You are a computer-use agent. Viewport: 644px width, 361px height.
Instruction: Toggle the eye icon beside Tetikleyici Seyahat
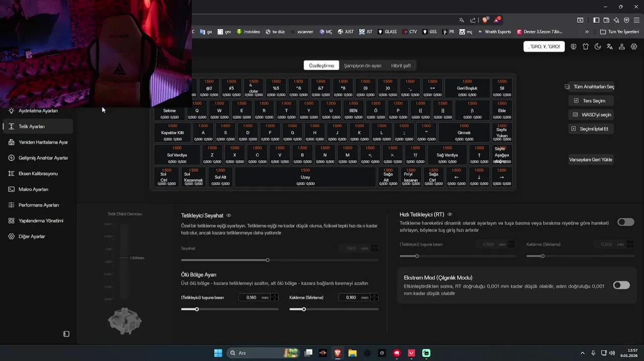pos(229,216)
